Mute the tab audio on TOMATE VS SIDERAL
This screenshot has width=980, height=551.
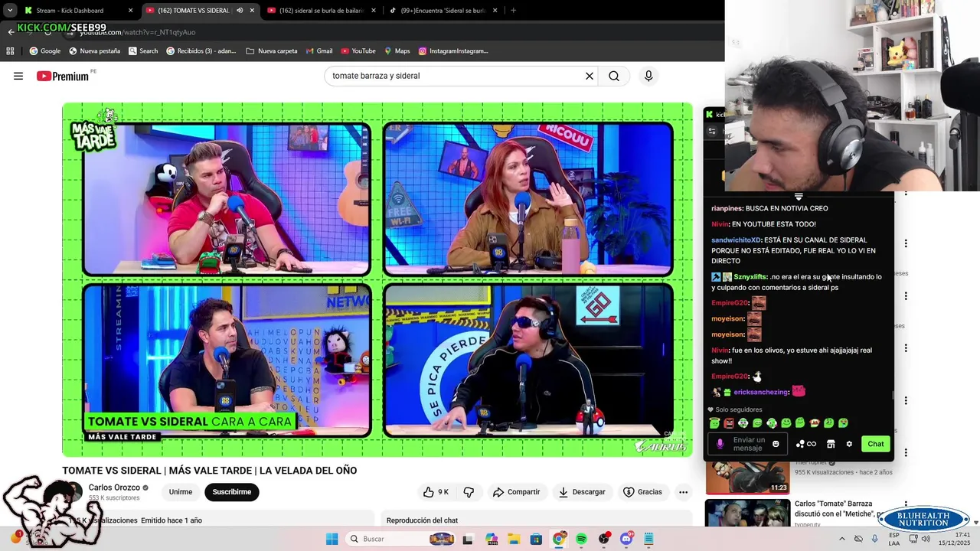coord(240,11)
